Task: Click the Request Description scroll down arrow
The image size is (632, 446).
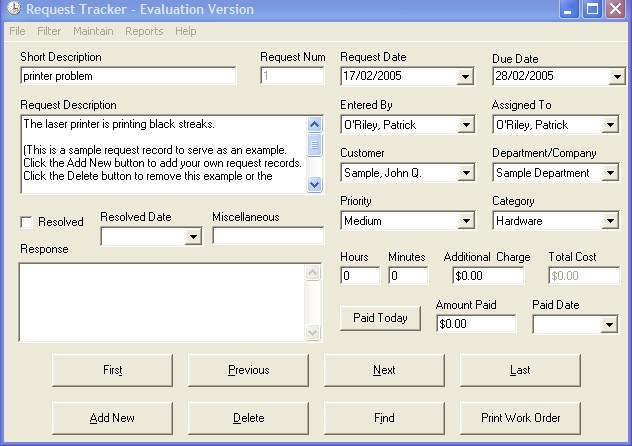Action: click(314, 185)
